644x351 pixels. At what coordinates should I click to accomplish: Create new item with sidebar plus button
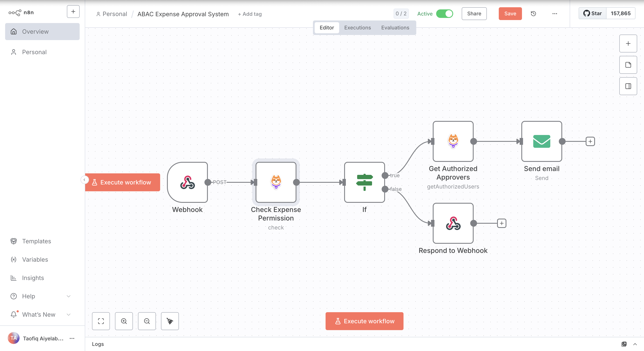pos(73,12)
